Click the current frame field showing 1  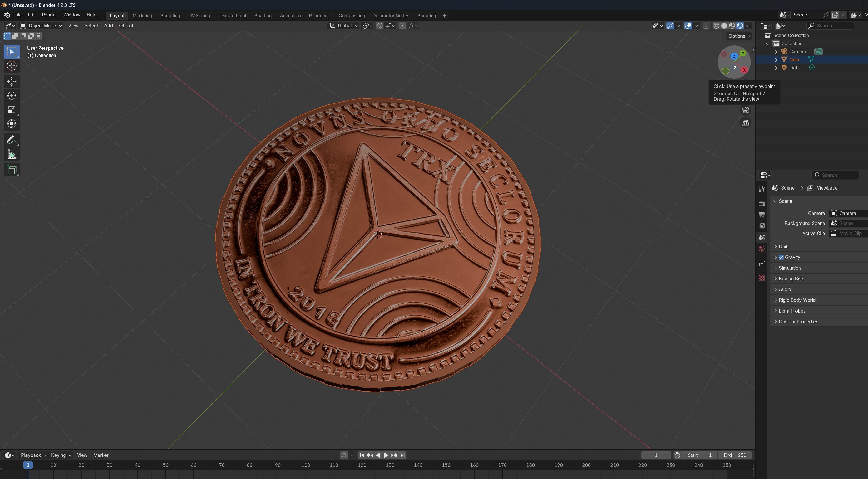point(656,455)
